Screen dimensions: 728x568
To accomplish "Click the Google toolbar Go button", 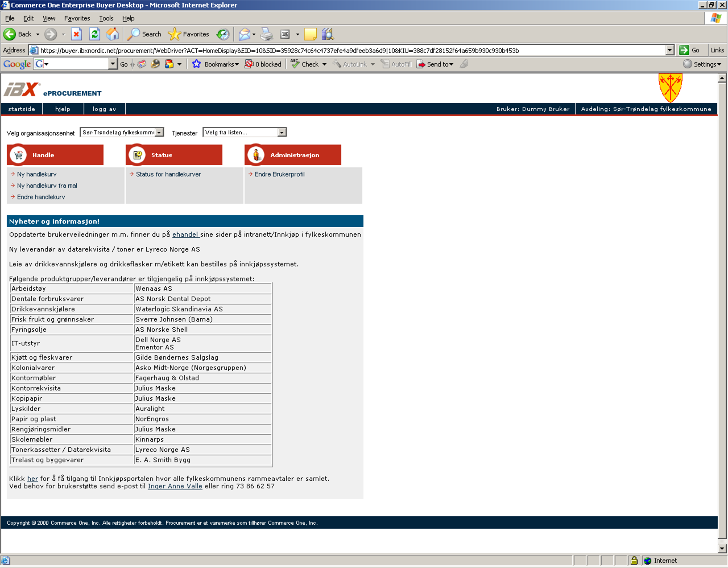I will pyautogui.click(x=124, y=64).
